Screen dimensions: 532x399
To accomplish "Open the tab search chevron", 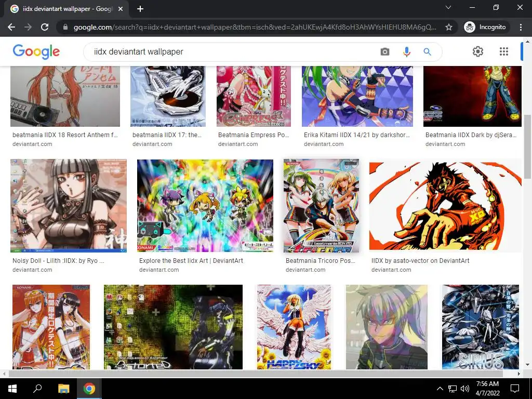I will 448,7.
